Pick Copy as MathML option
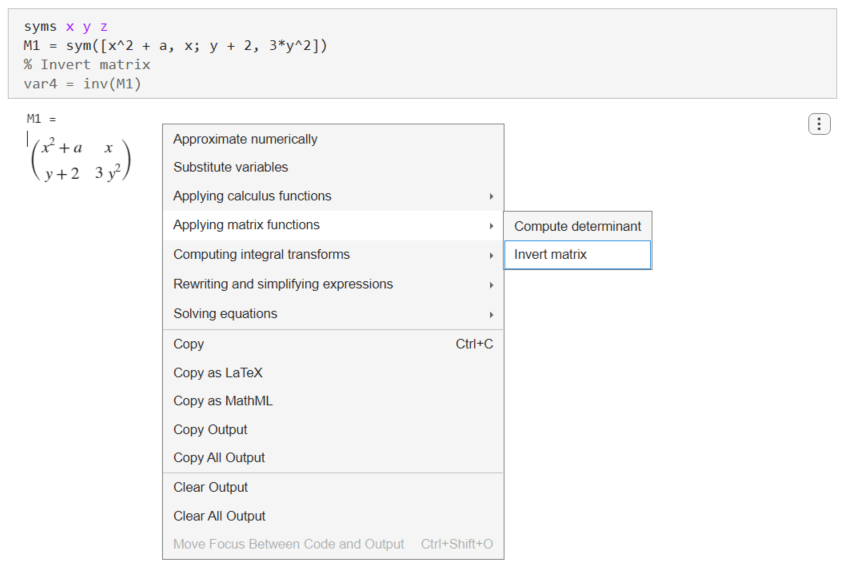847x569 pixels. pos(222,401)
